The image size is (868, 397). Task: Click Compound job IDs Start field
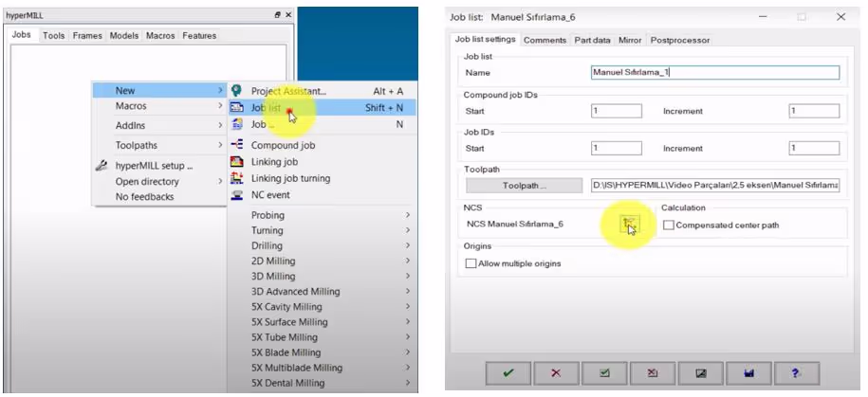click(x=617, y=111)
